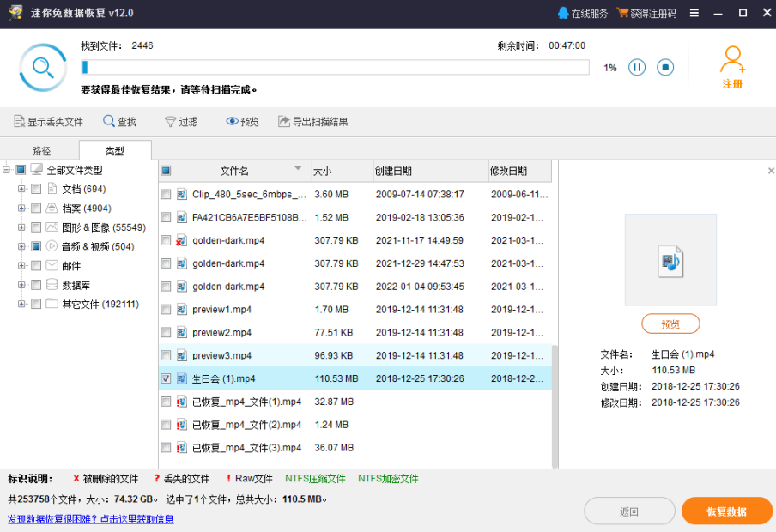Click the raw file icon of 已恢复_mp4_文件(1).mp4
The image size is (776, 532).
click(181, 402)
